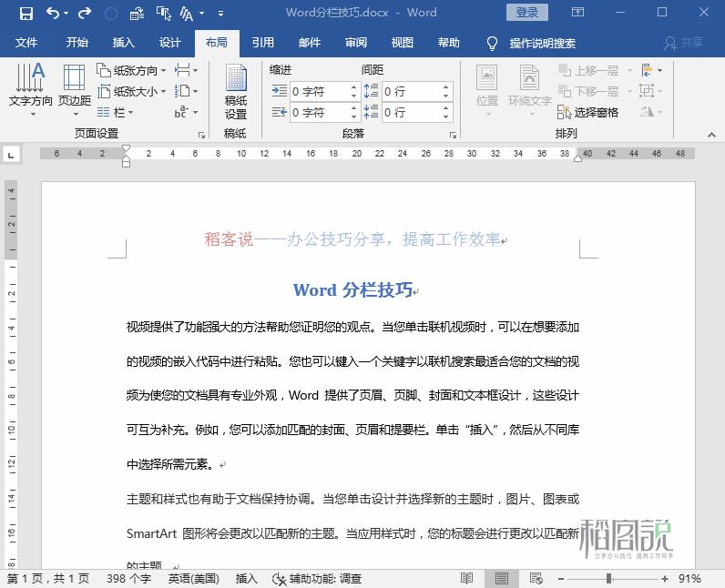Open the breaks (分隔符) dropdown icon
The image size is (725, 588).
[x=187, y=71]
